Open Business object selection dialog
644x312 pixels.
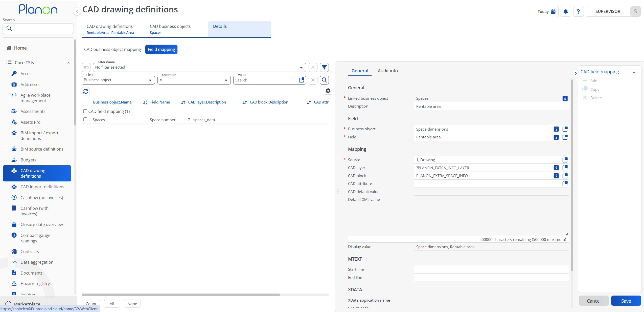click(x=565, y=129)
